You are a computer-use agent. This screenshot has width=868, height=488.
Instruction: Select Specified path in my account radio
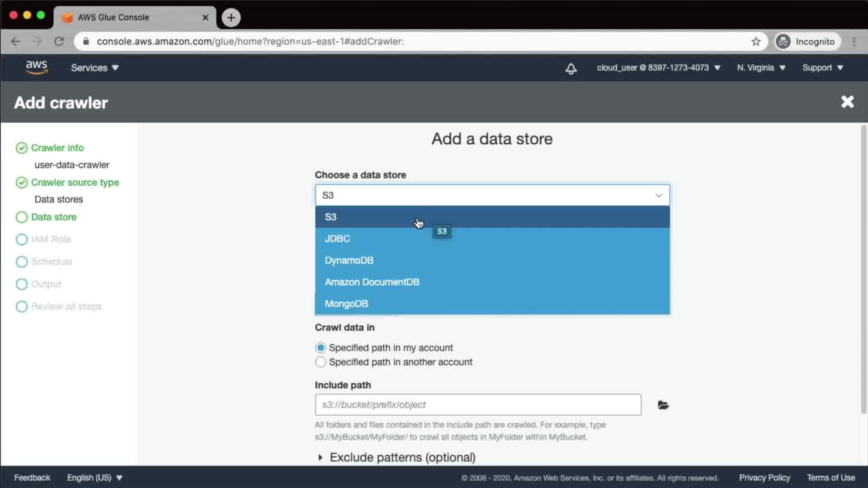321,348
